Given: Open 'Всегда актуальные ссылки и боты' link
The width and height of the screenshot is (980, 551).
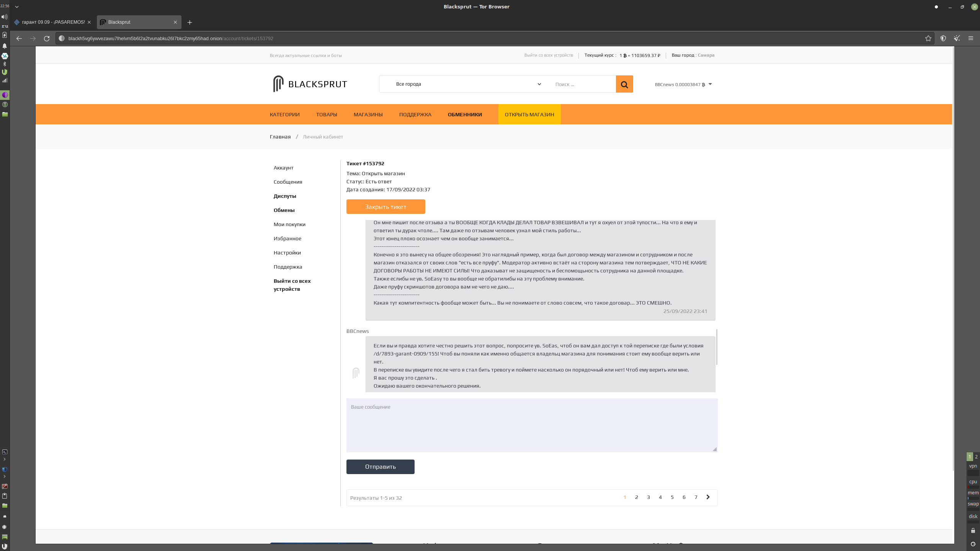Looking at the screenshot, I should (305, 55).
